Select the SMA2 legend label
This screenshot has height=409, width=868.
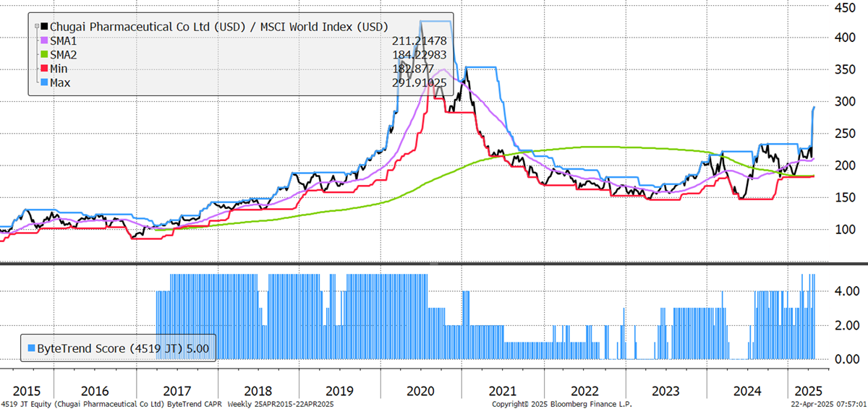point(63,55)
